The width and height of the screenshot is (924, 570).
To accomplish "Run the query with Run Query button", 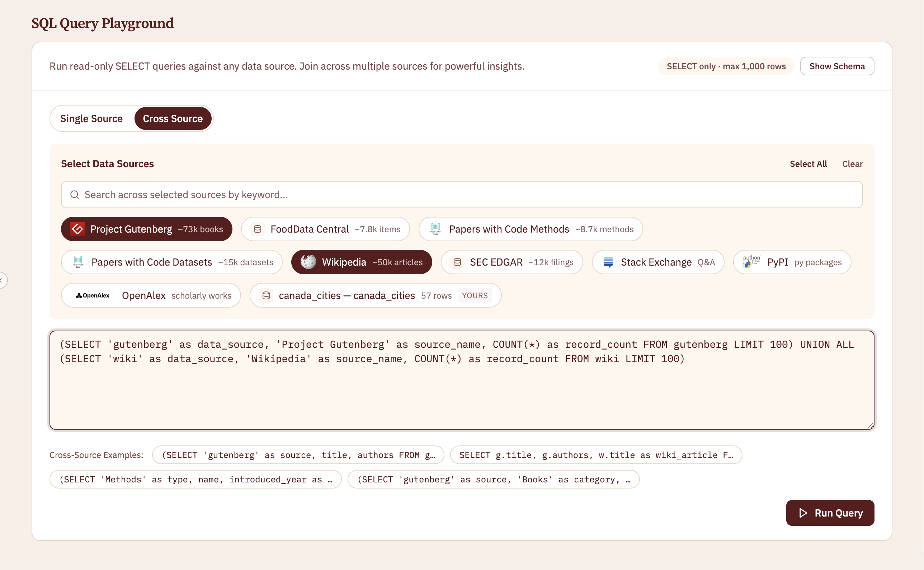I will click(x=830, y=513).
